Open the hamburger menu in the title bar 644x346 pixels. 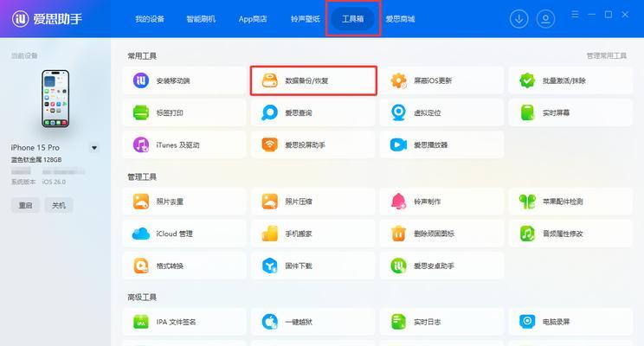(575, 15)
